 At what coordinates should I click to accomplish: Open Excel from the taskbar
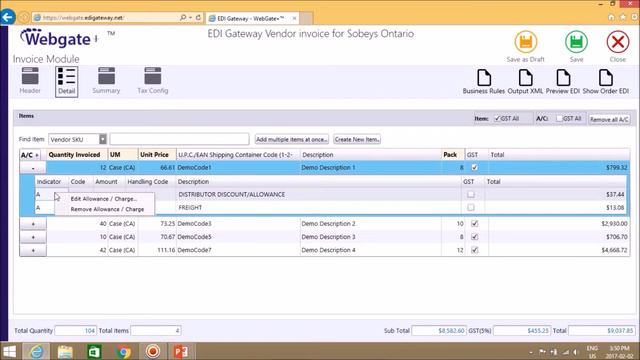pyautogui.click(x=94, y=351)
